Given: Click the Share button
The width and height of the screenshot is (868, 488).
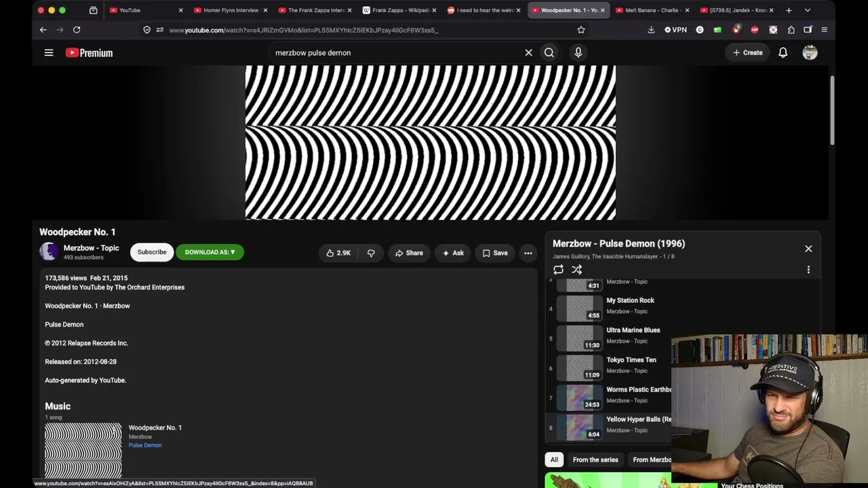Looking at the screenshot, I should pyautogui.click(x=409, y=253).
